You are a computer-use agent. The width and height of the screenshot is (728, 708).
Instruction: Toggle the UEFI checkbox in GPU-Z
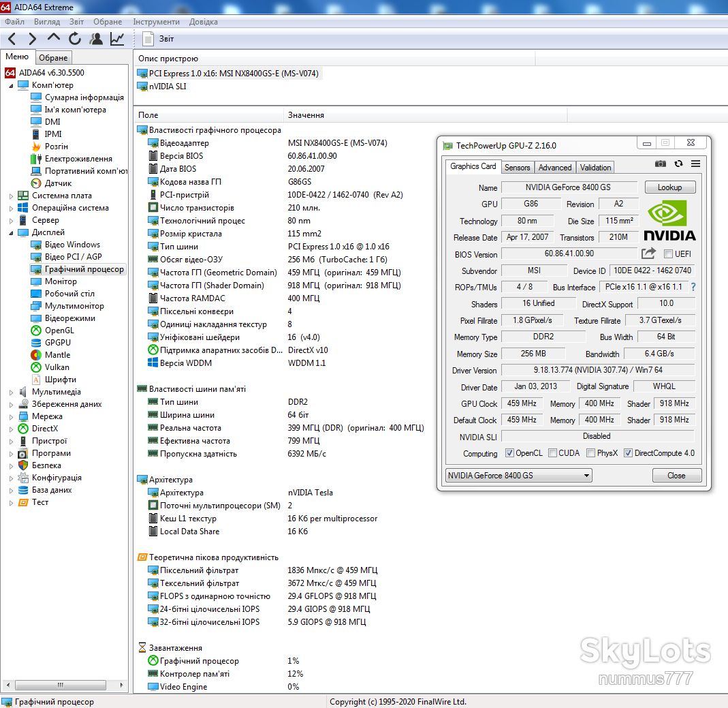(668, 253)
